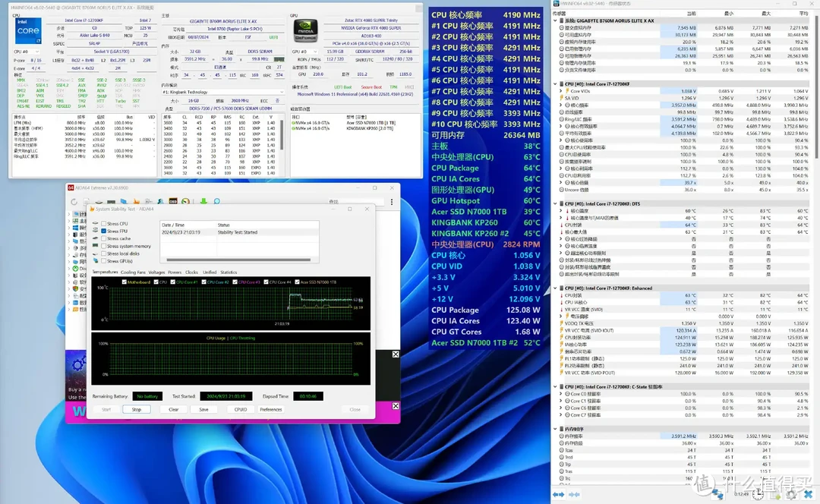This screenshot has height=504, width=820.
Task: Click the logging sheet icon in HWiNFO sensors bar
Action: click(775, 494)
